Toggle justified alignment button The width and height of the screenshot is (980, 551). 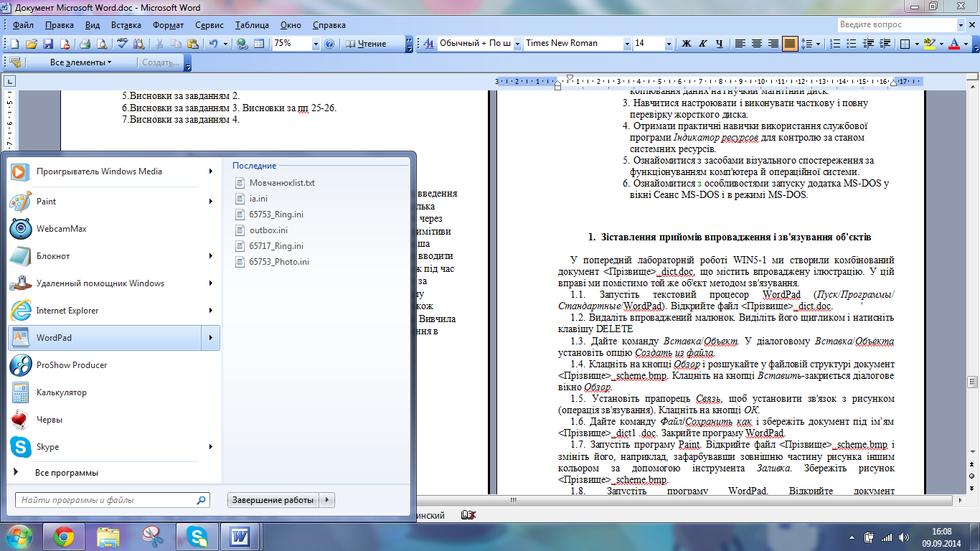click(790, 44)
